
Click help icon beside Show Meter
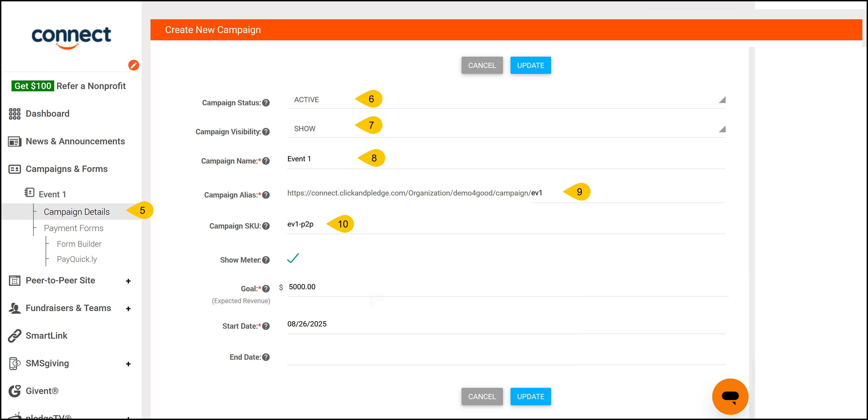[x=266, y=260]
